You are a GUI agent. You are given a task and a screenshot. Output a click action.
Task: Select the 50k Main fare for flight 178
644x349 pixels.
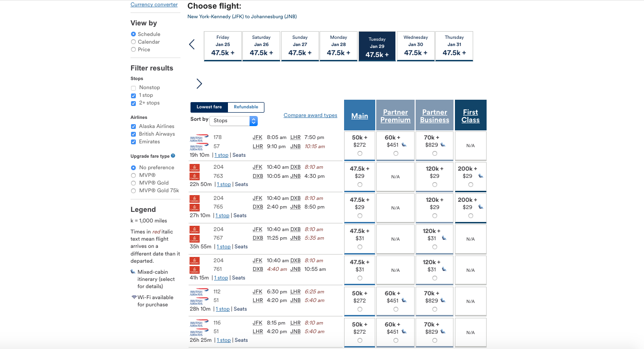360,153
